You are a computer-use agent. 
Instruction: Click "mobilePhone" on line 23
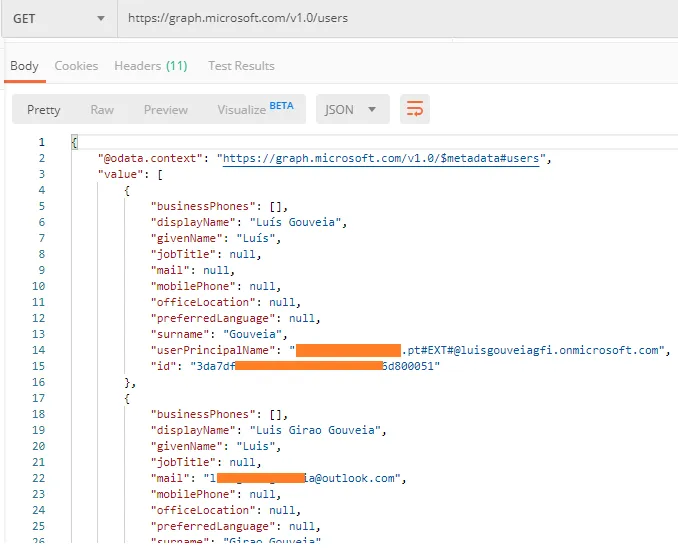tap(196, 494)
